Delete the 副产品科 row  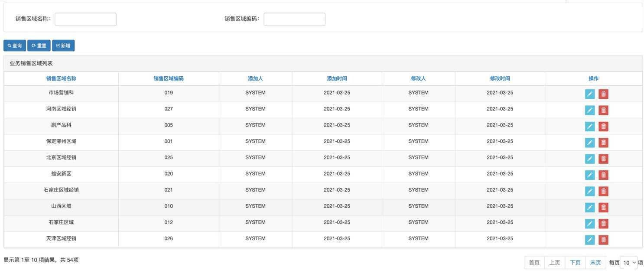[x=603, y=127]
